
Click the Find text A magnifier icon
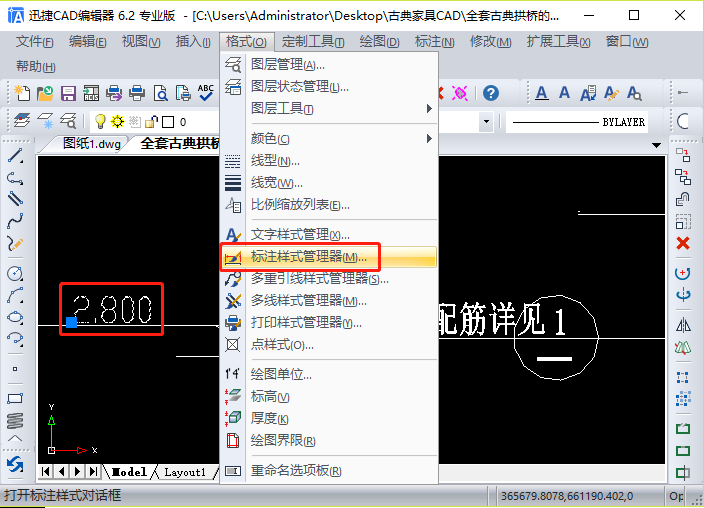634,93
